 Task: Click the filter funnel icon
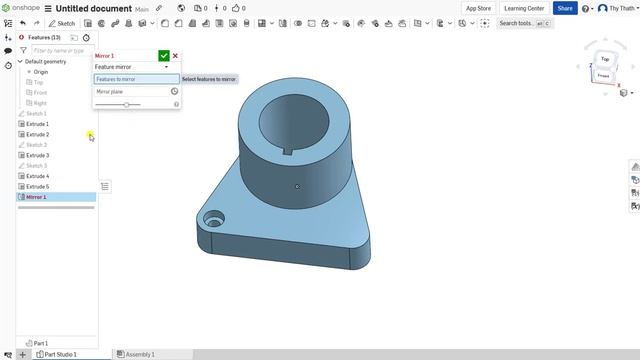click(x=23, y=51)
